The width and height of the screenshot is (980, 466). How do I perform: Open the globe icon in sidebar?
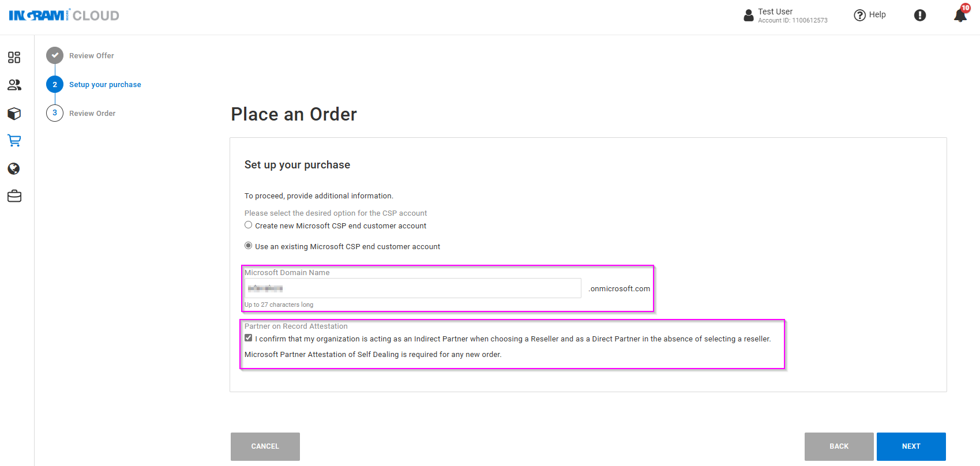tap(14, 168)
